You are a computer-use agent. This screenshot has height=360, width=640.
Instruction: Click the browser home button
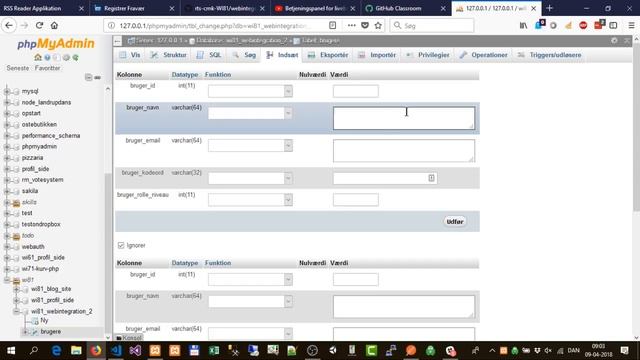click(x=54, y=25)
